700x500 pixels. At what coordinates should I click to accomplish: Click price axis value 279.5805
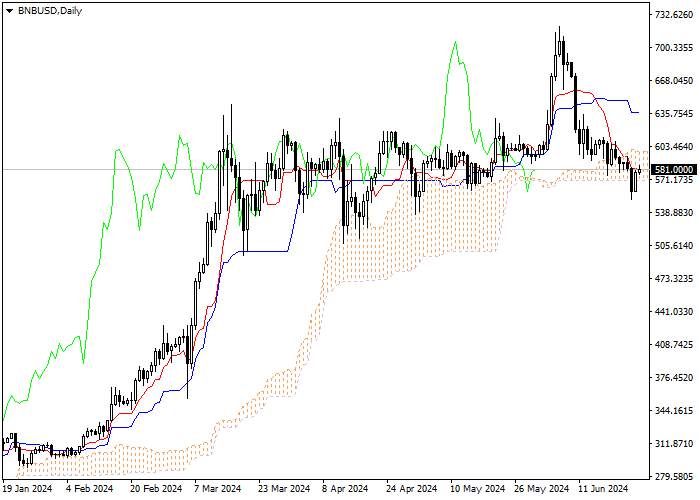pos(674,477)
